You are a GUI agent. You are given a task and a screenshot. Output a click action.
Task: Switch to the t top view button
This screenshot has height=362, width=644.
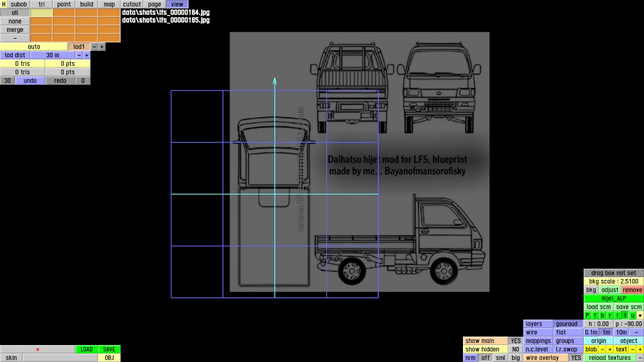click(625, 315)
